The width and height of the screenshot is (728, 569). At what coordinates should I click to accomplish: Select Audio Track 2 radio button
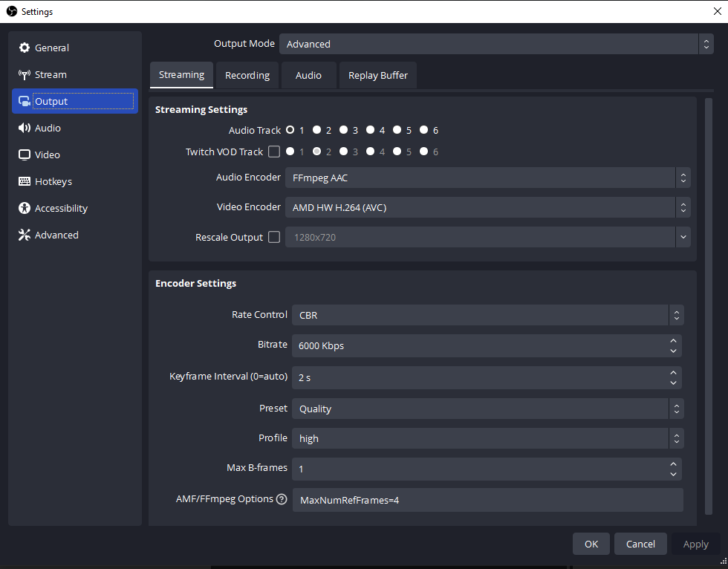tap(316, 130)
